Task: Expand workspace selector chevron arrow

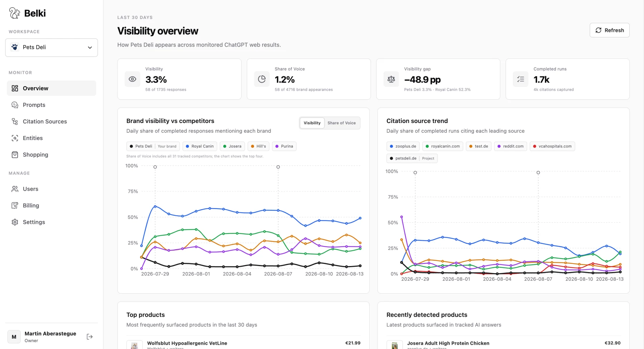Action: coord(90,48)
